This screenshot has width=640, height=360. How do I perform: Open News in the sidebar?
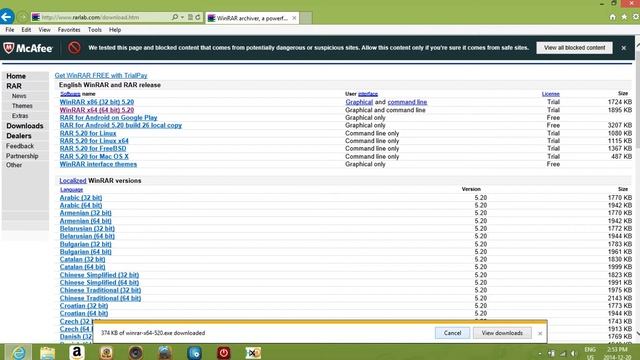tap(19, 96)
